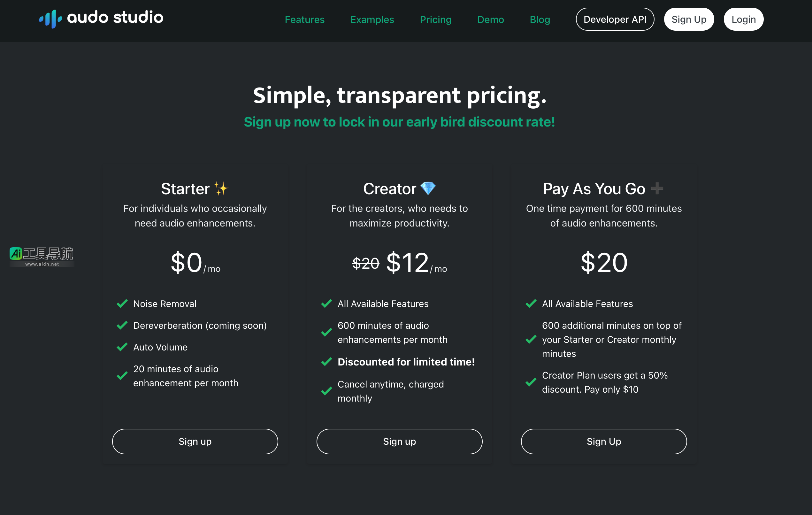Click the Developer API button
Screen dimensions: 812x515
tap(615, 19)
